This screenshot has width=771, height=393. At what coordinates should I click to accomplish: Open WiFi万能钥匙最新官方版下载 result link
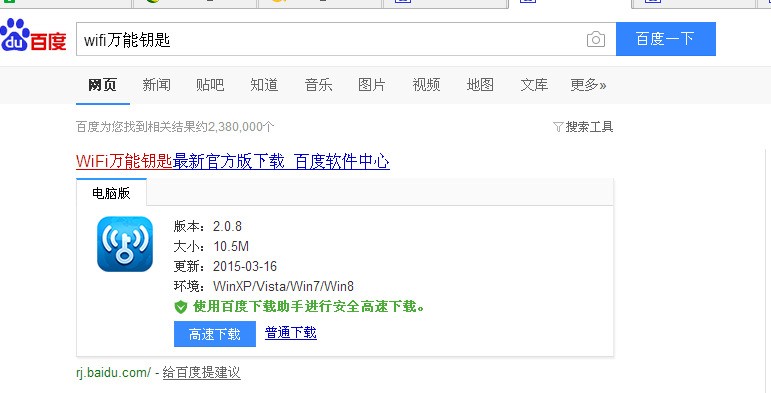pos(233,161)
